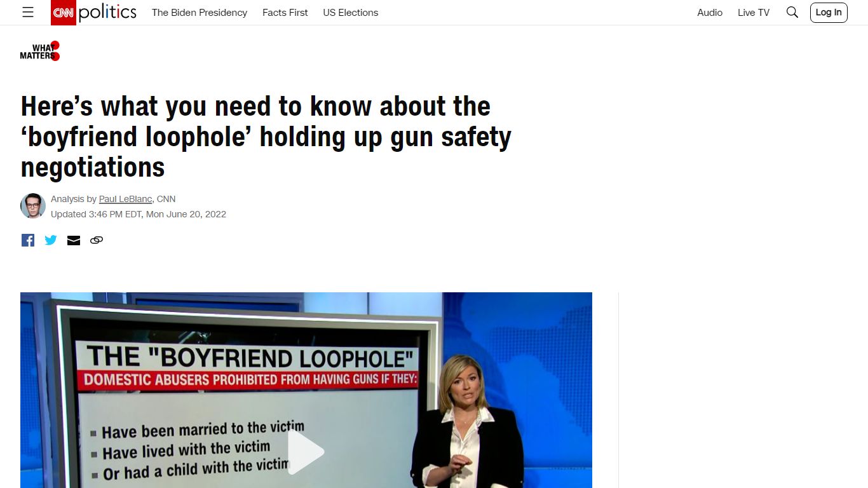
Task: Share article via email icon
Action: click(74, 240)
